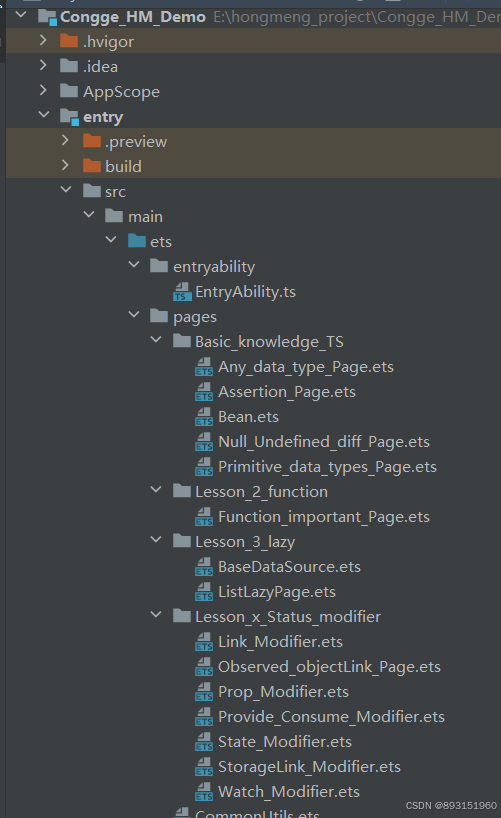Viewport: 501px width, 818px height.
Task: Click the ETS icon of Primitive_data_types_Page.ets
Action: 204,467
